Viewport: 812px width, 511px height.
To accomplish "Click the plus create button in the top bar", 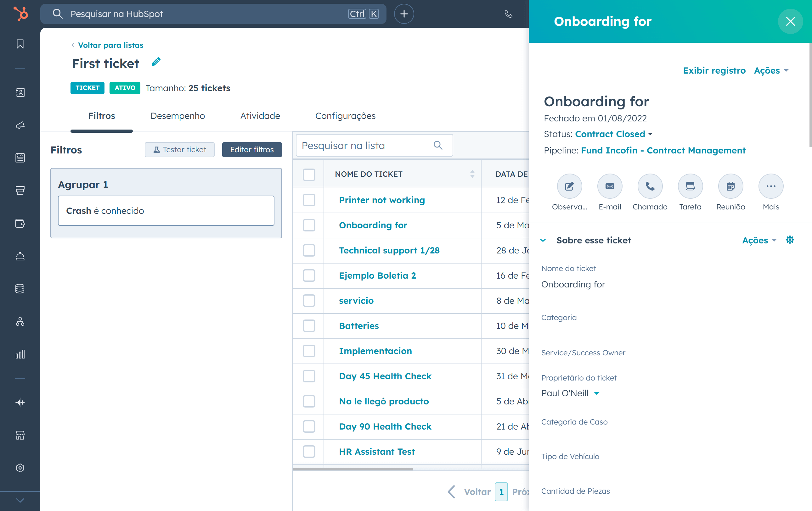I will click(404, 14).
